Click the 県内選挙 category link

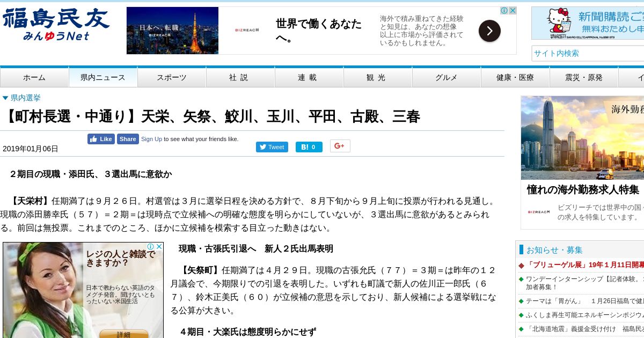click(x=26, y=98)
